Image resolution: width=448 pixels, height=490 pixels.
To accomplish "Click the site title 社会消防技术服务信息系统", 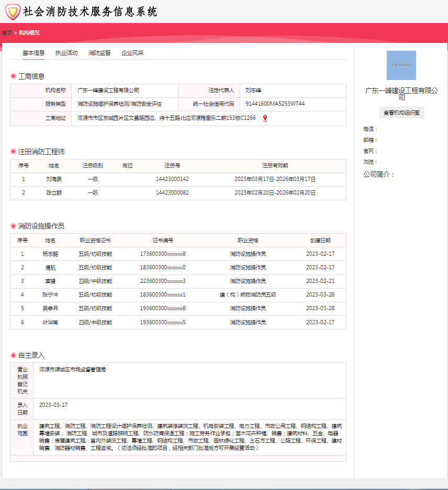I will pos(92,12).
